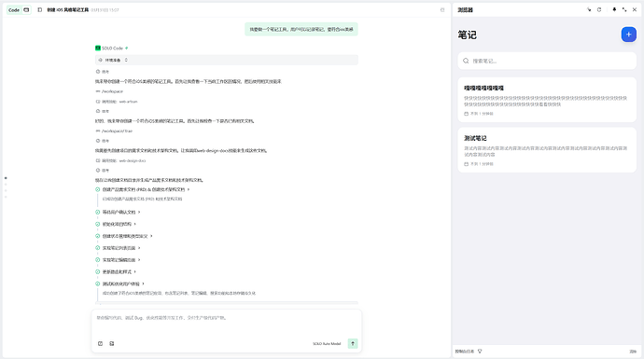
Task: Click the skill icon beside web-design-docs
Action: pos(98,160)
